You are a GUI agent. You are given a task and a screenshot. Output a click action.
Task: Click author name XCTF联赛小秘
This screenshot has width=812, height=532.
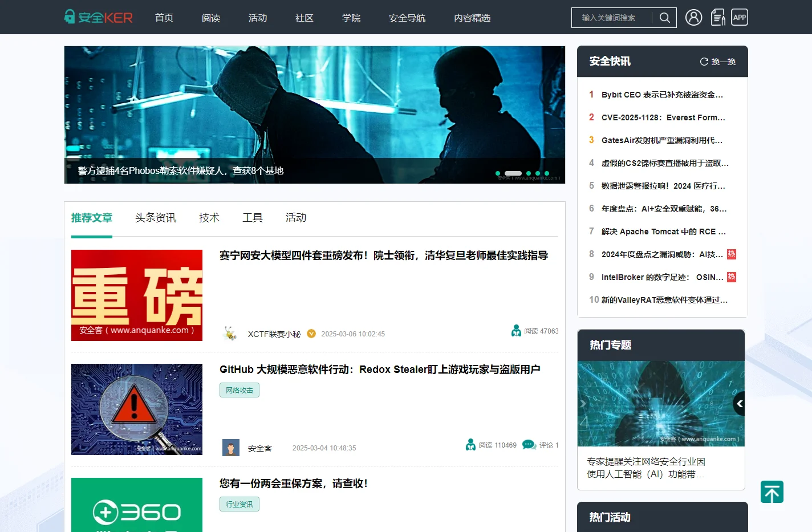tap(274, 334)
